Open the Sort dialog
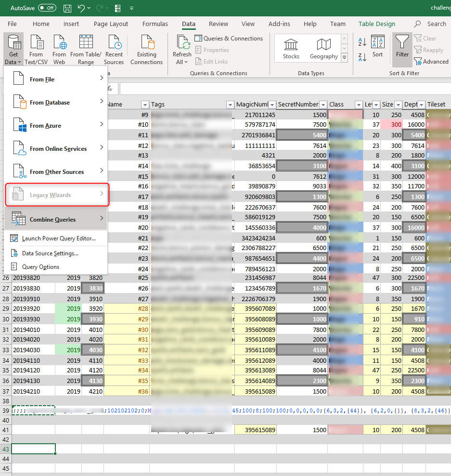The width and height of the screenshot is (451, 476). pos(378,47)
